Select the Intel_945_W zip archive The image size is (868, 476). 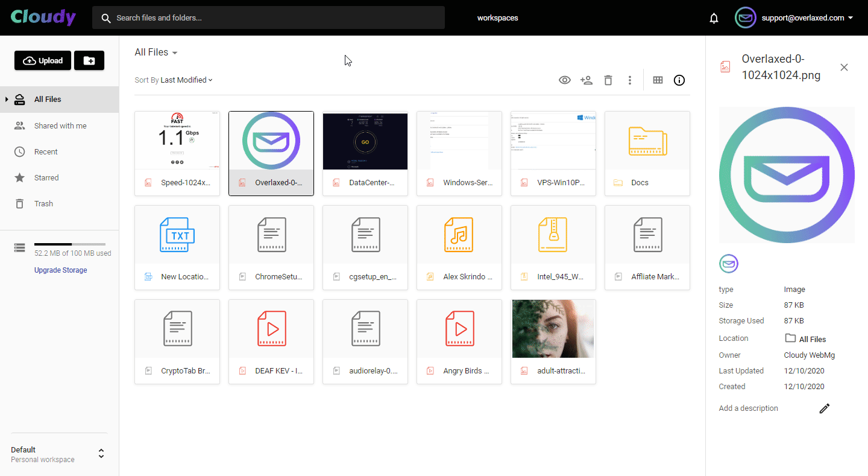coord(553,247)
